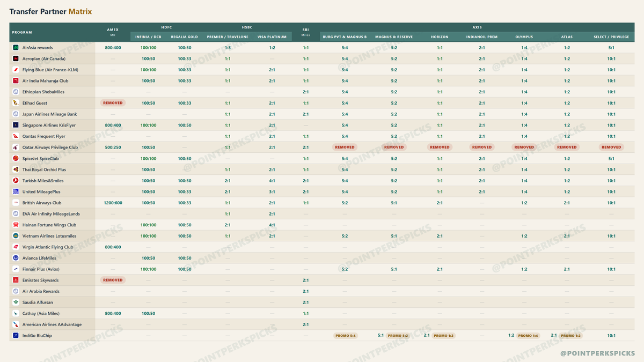Click the HORIZON column header

click(440, 37)
